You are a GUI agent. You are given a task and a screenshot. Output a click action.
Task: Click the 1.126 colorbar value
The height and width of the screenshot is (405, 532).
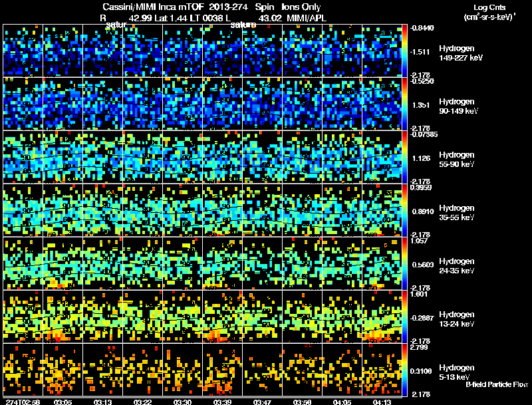(421, 158)
